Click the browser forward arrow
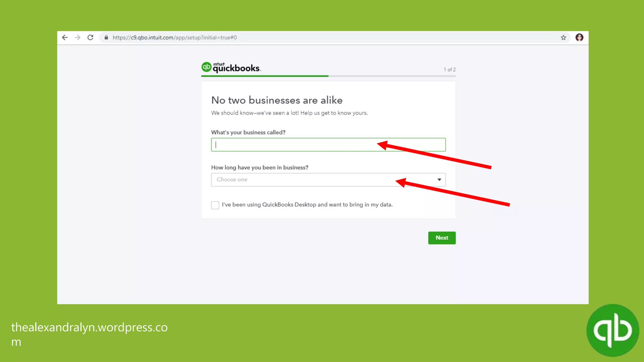The height and width of the screenshot is (362, 644). coord(77,37)
